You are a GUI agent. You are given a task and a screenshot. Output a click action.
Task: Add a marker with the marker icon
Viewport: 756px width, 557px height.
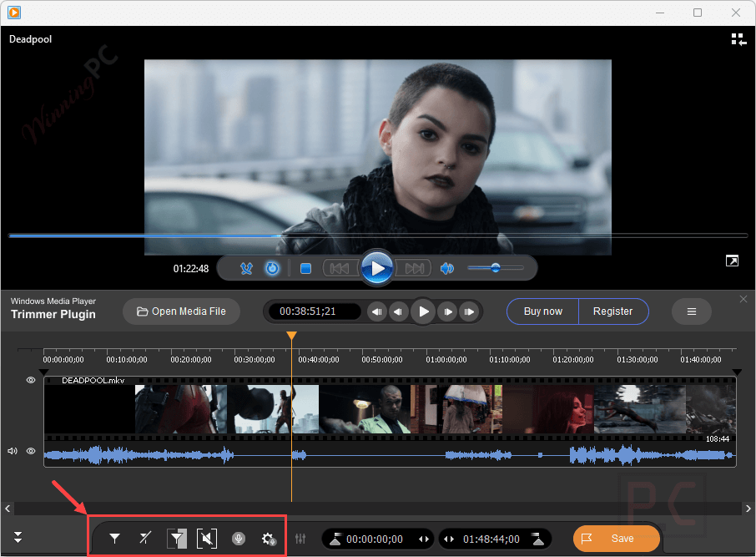115,538
